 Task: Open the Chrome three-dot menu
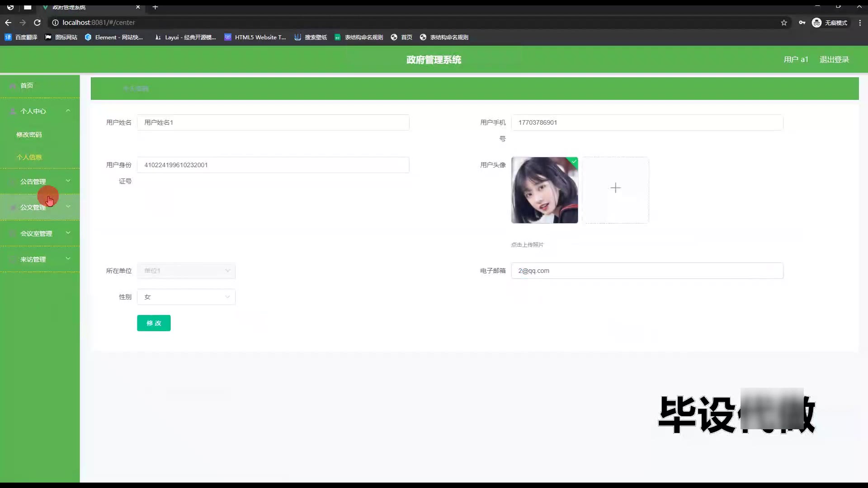tap(860, 23)
